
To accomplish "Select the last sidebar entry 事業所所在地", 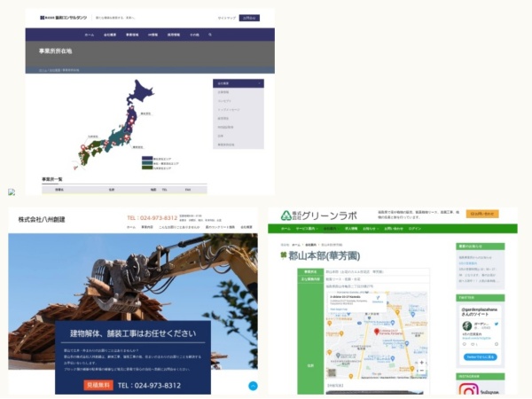I will click(x=226, y=145).
